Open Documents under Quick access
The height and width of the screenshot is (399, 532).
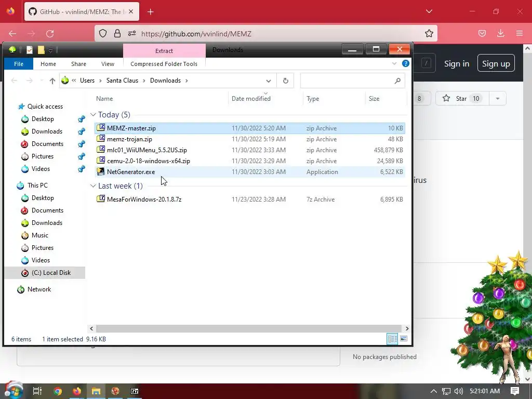[47, 144]
